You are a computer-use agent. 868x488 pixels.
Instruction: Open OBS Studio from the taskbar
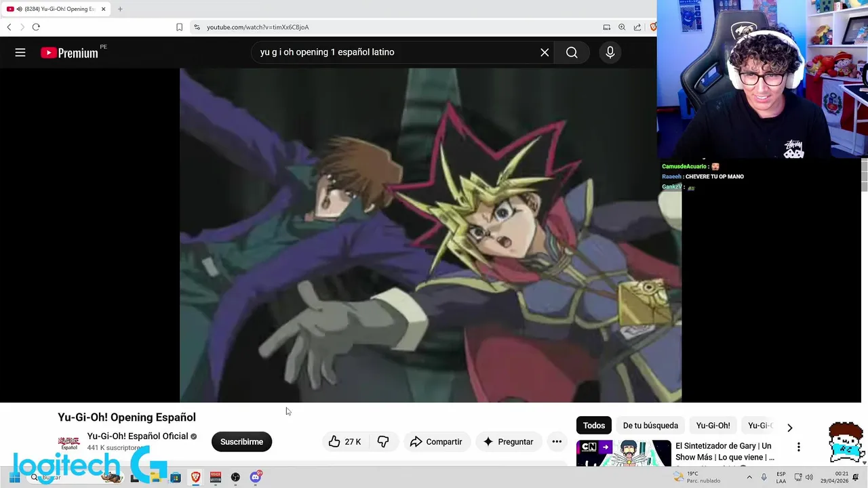(235, 477)
